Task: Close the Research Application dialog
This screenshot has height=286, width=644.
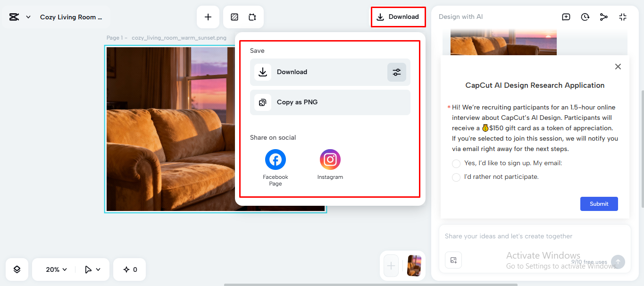Action: (x=618, y=67)
